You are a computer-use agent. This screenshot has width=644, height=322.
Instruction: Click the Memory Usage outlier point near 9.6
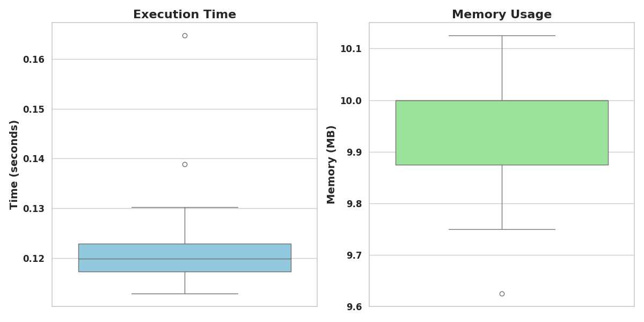click(x=502, y=294)
